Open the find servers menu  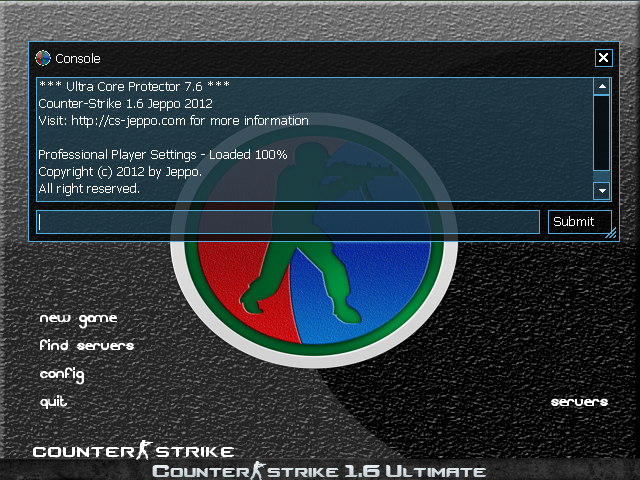[x=87, y=345]
